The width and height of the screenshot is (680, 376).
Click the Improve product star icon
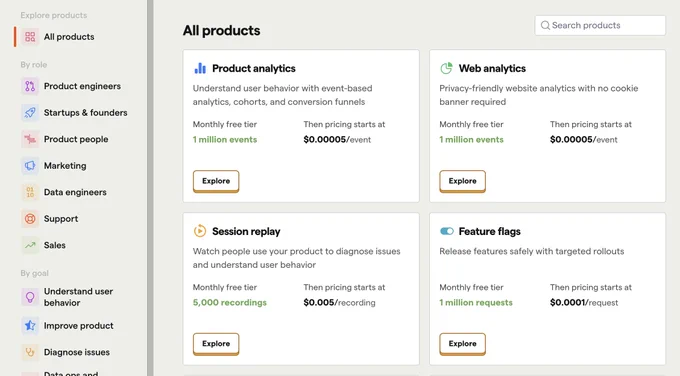tap(30, 326)
